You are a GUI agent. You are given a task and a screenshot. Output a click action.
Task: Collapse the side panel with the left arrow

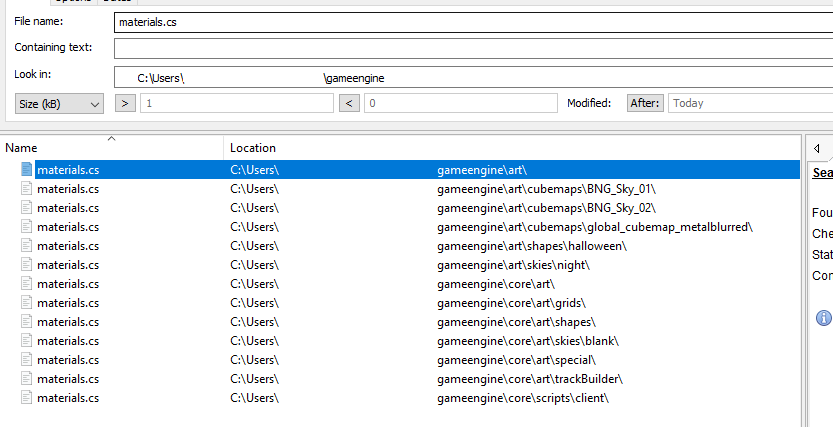817,148
